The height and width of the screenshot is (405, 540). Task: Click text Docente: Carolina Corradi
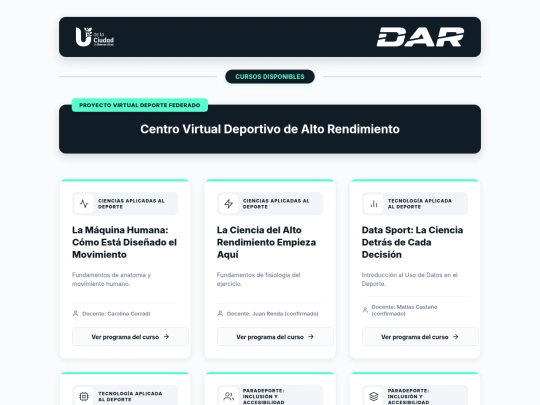point(116,314)
